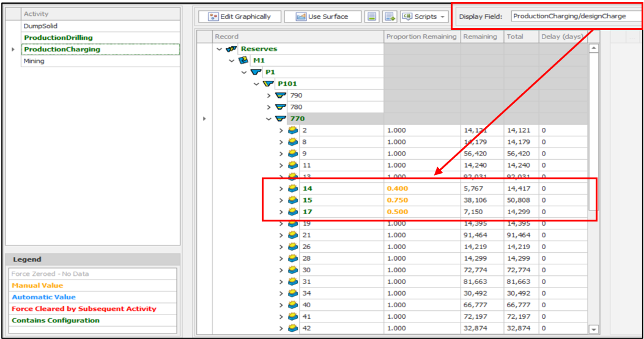Screen dimensions: 644x339
Task: Collapse the P101 tree node
Action: click(257, 84)
